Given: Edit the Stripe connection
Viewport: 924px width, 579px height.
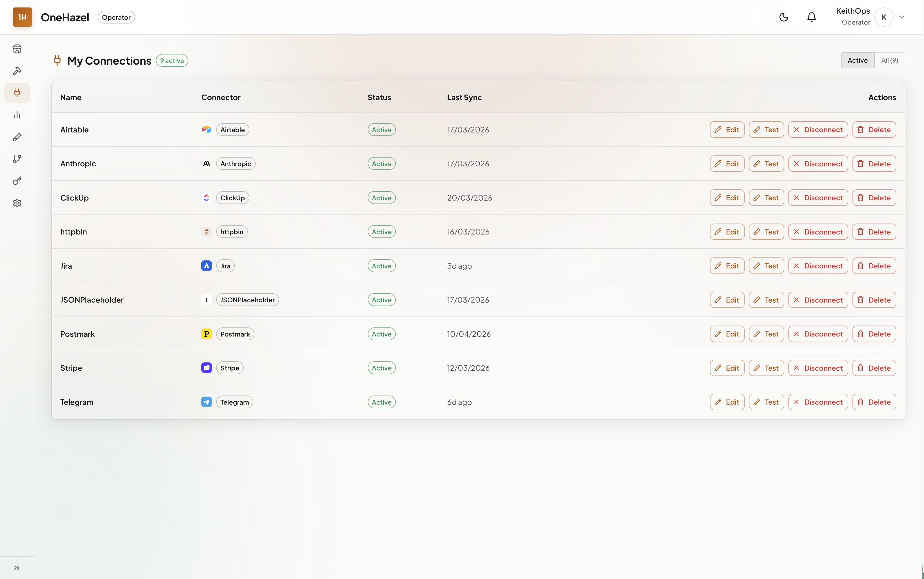Looking at the screenshot, I should [x=727, y=368].
